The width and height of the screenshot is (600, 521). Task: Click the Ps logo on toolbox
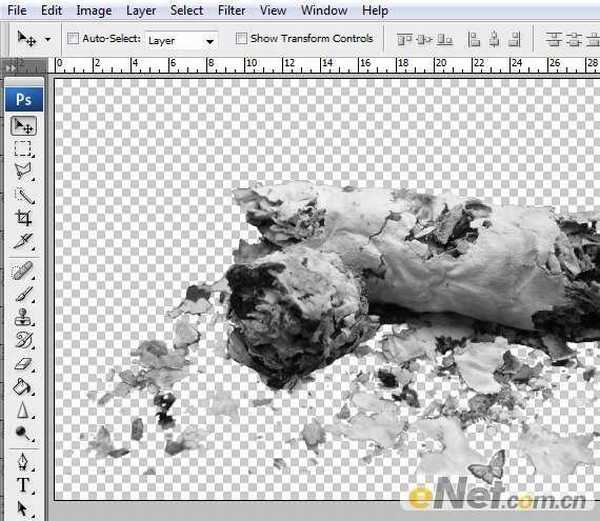coord(22,101)
